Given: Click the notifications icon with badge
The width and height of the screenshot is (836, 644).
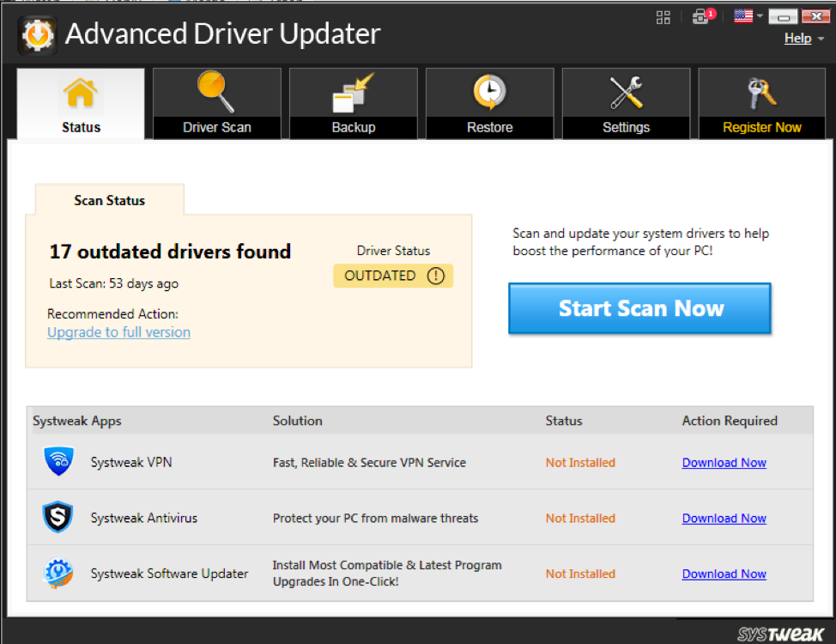Looking at the screenshot, I should click(702, 16).
